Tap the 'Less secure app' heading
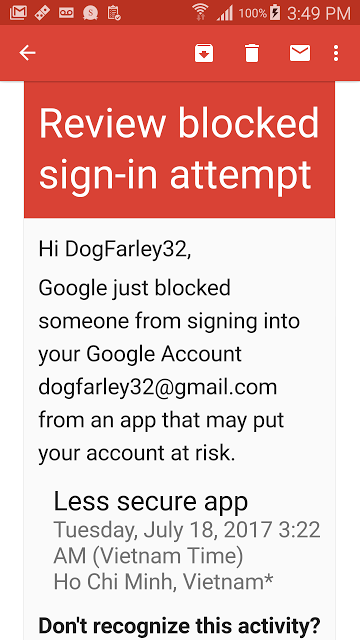 (151, 502)
